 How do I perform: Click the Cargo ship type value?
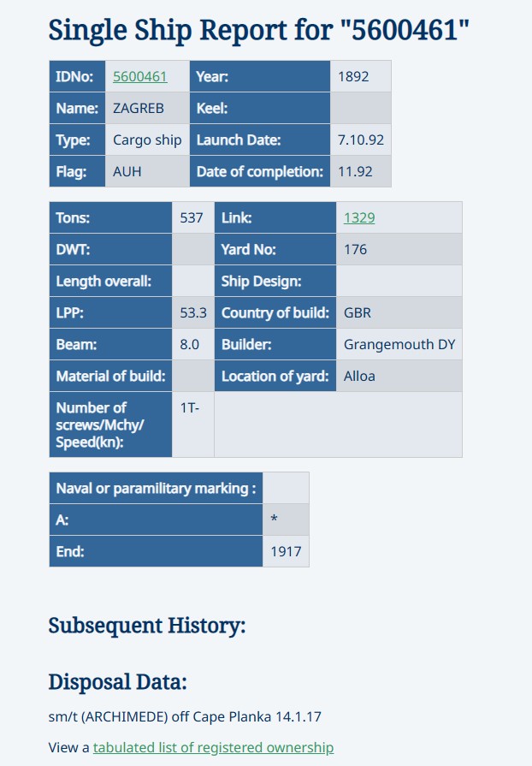[147, 140]
